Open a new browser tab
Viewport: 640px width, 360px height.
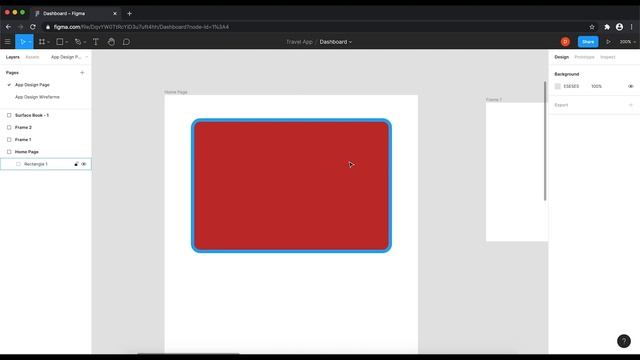tap(129, 13)
